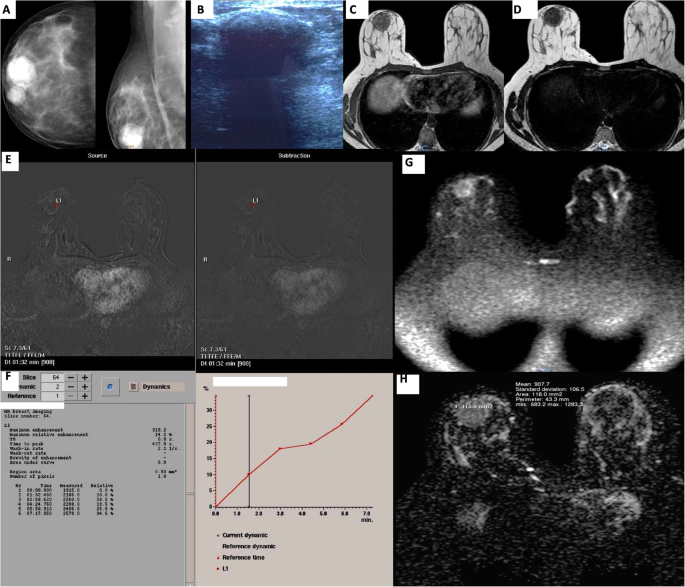Click the Time to peak row
Screen dimensions: 685x587
(91, 444)
